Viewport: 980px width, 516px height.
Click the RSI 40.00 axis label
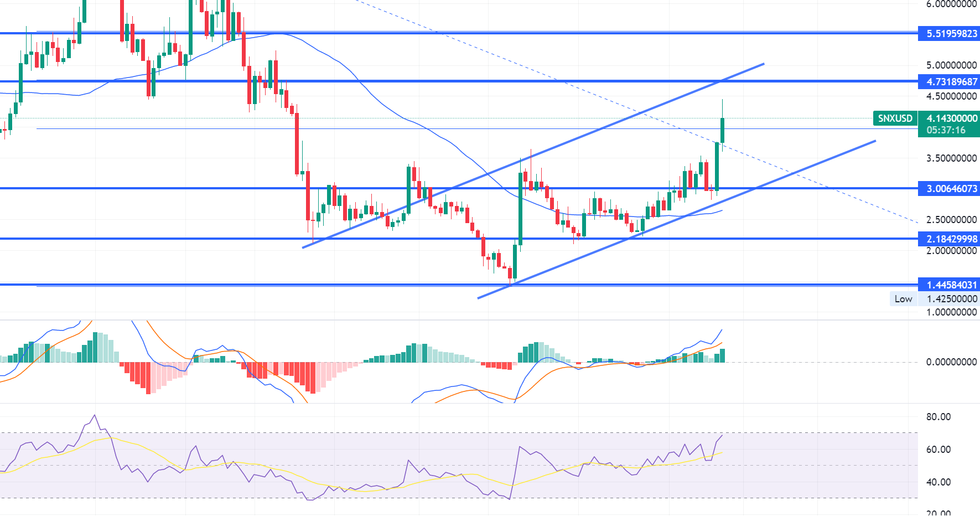click(938, 482)
